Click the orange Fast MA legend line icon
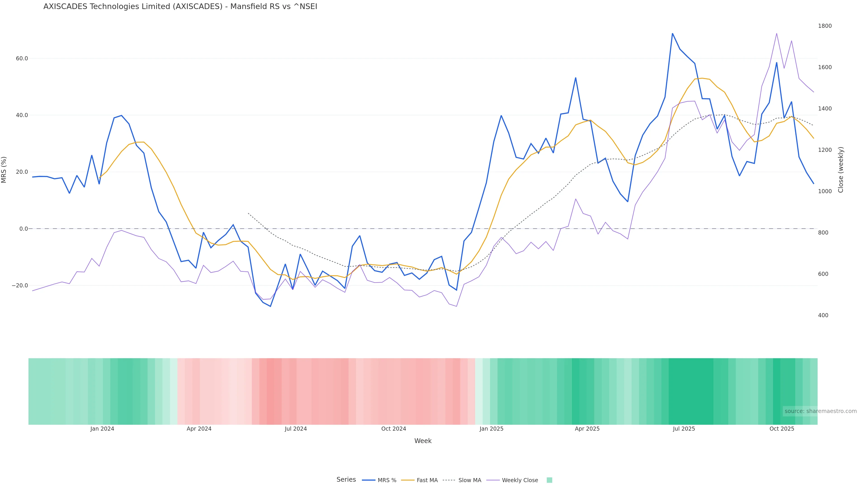 pos(408,480)
